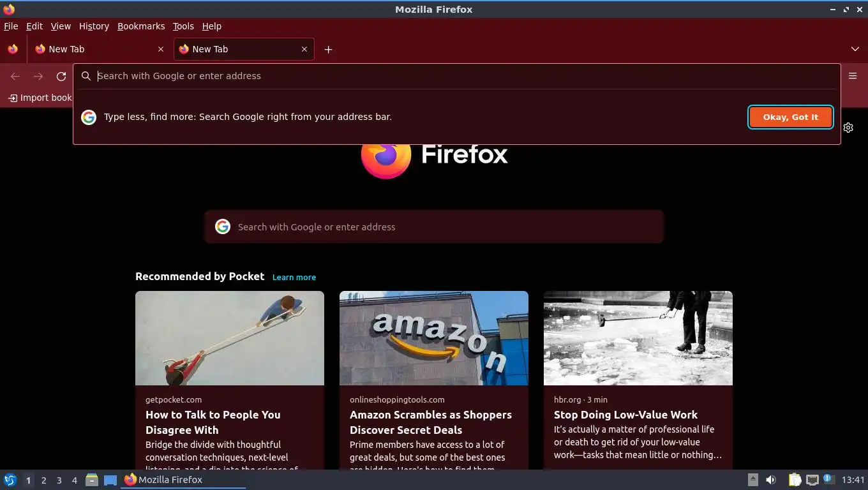Viewport: 868px width, 490px height.
Task: Click the network tray icon
Action: coord(812,480)
